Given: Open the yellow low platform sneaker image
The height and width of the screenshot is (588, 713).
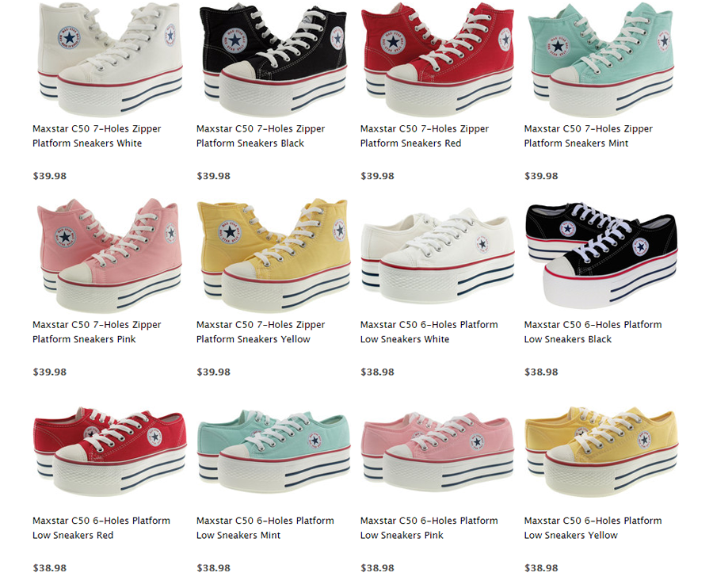Looking at the screenshot, I should [x=601, y=451].
